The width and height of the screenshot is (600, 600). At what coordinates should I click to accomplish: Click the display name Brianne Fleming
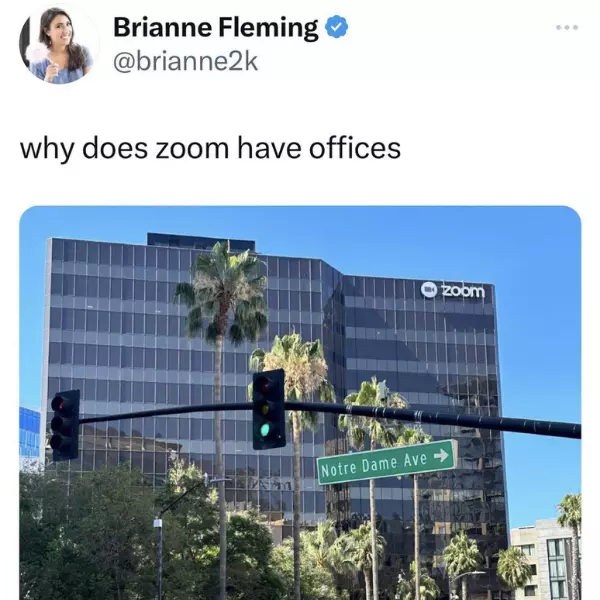point(215,28)
